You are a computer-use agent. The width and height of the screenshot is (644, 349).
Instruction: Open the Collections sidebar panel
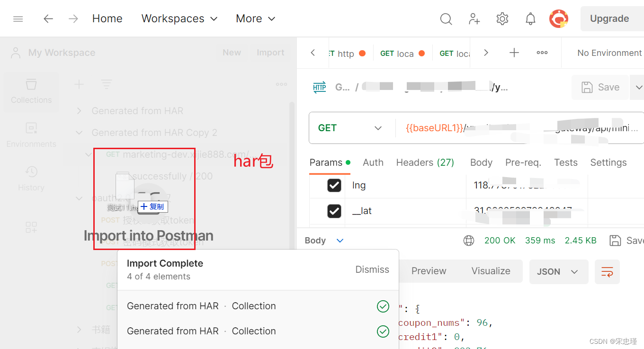click(31, 91)
